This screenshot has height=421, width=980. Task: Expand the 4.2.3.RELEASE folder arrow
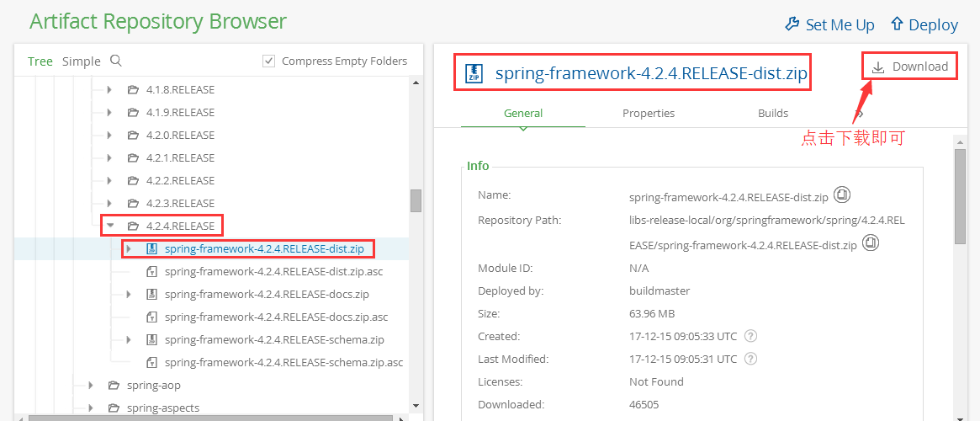109,203
